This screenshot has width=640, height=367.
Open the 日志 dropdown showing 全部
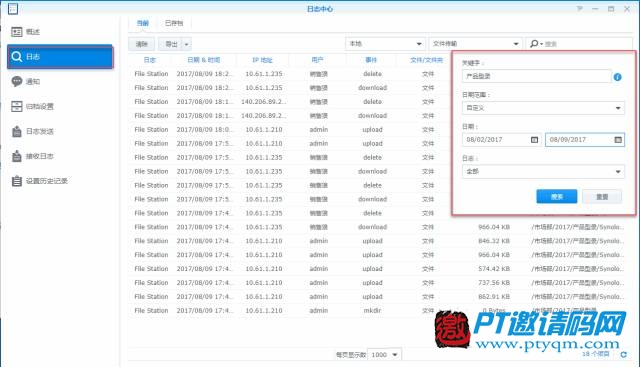point(543,171)
